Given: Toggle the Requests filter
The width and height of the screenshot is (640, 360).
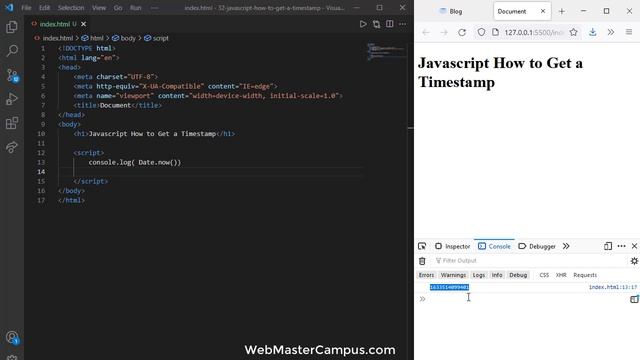Looking at the screenshot, I should coord(585,275).
